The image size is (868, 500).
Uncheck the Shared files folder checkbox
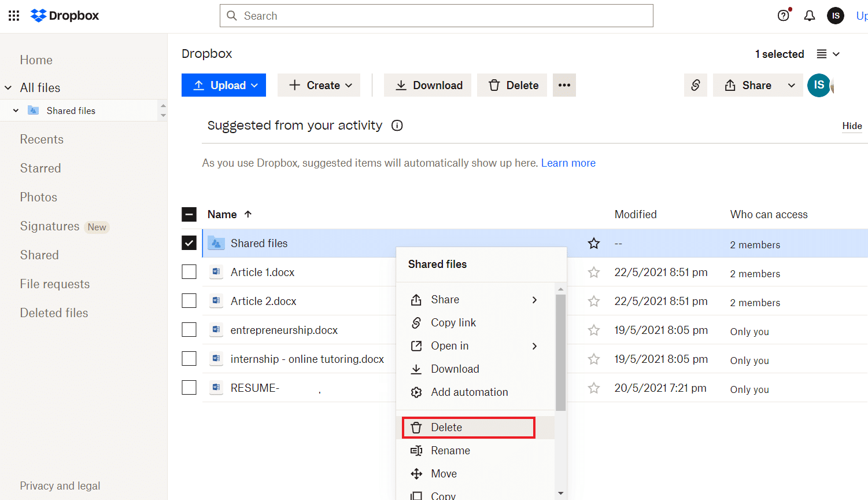pyautogui.click(x=189, y=243)
